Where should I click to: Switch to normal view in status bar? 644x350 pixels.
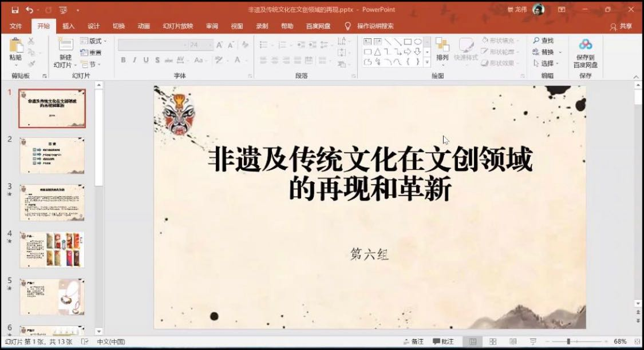click(x=473, y=341)
